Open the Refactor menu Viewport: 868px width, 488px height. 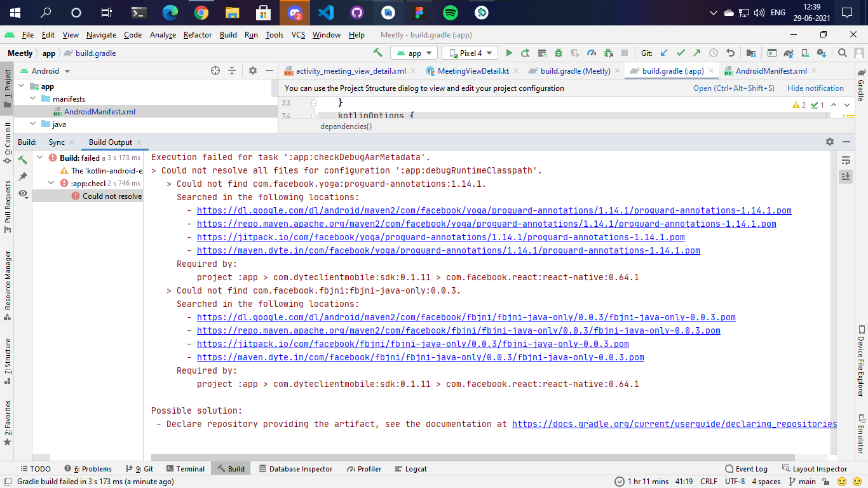click(197, 35)
